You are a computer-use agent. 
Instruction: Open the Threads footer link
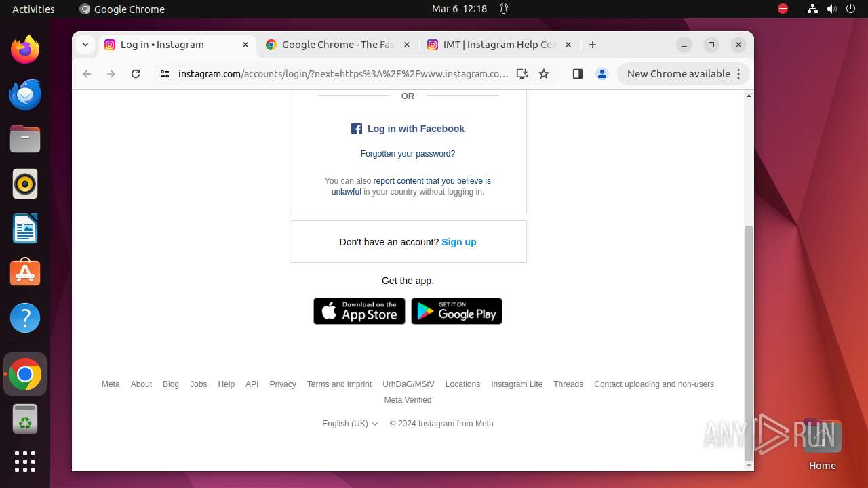[568, 384]
